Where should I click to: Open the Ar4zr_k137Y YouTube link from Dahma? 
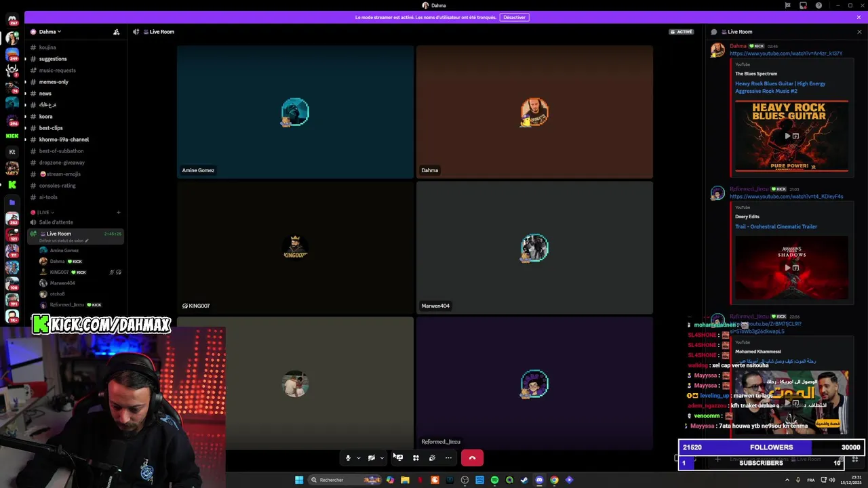[786, 54]
